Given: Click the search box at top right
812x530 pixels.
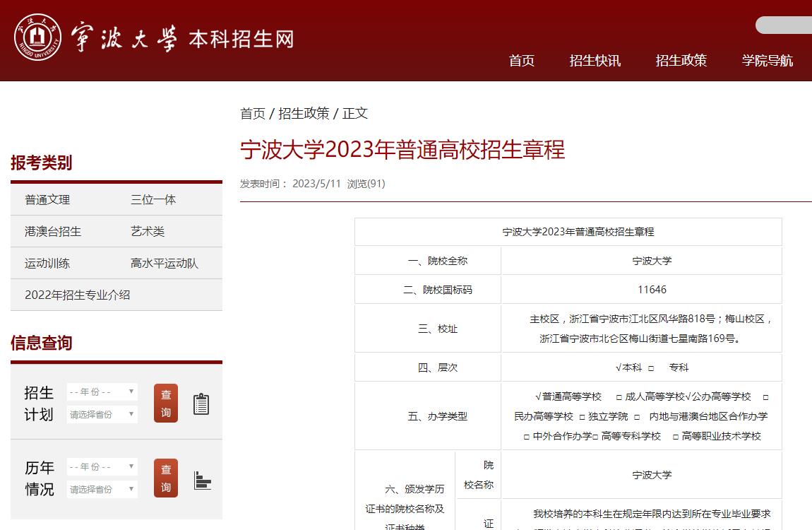Looking at the screenshot, I should (x=784, y=25).
